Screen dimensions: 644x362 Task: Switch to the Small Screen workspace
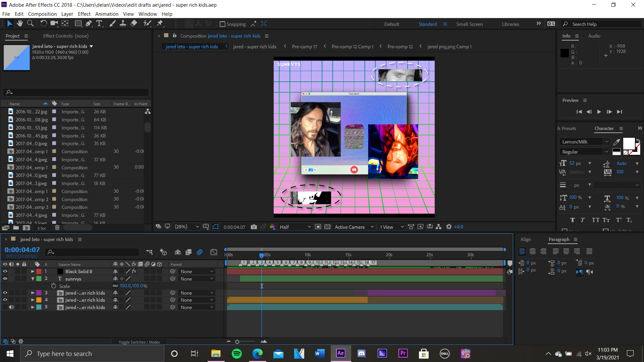469,24
